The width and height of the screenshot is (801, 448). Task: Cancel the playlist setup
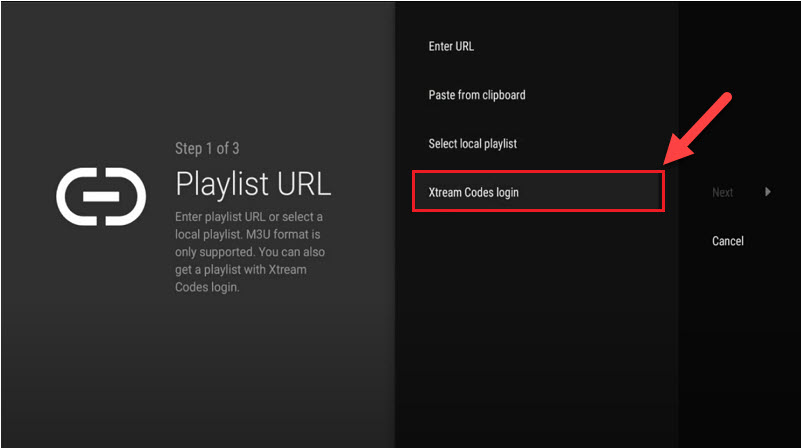point(727,241)
